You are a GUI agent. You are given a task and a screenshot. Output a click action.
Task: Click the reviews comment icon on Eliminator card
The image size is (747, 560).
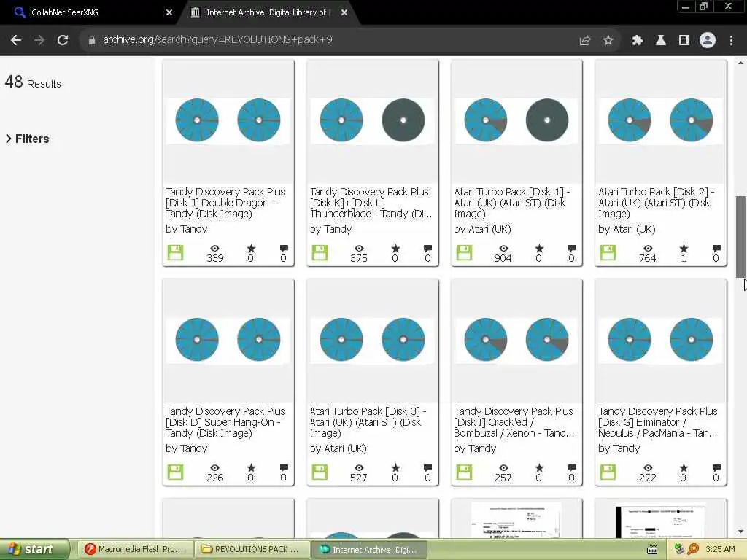pos(716,467)
